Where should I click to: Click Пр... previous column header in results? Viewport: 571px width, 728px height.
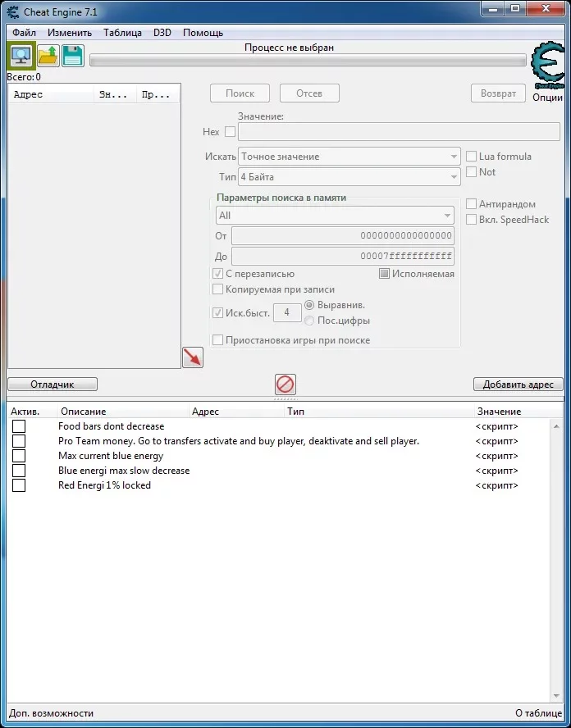(x=158, y=95)
